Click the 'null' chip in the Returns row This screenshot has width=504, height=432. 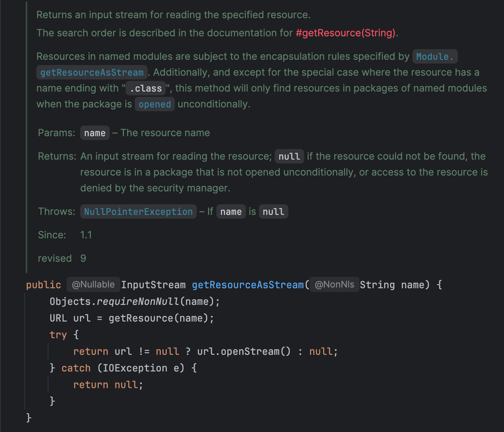tap(289, 156)
